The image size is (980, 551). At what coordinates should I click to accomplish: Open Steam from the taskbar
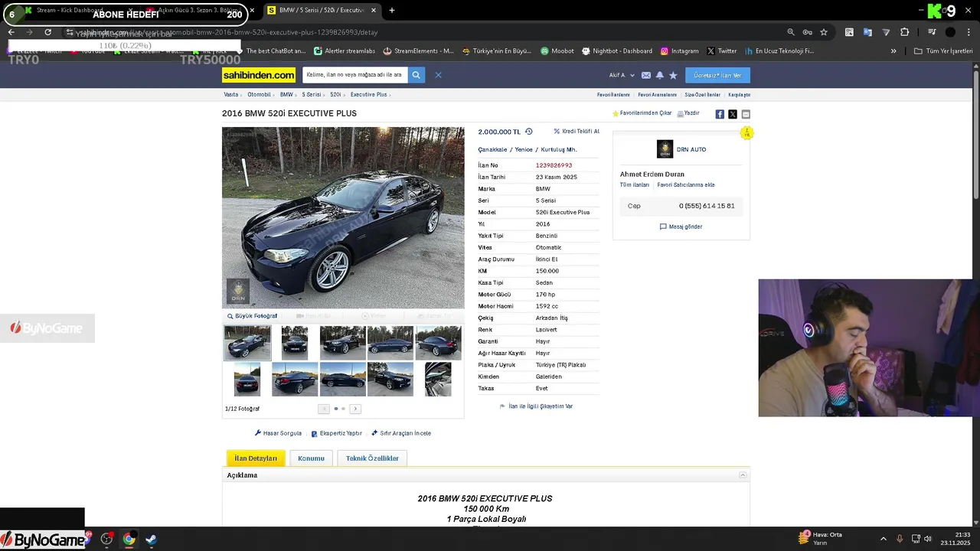pyautogui.click(x=151, y=540)
